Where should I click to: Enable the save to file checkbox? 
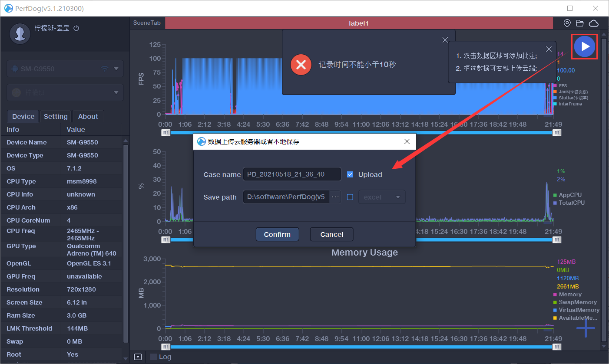tap(350, 197)
